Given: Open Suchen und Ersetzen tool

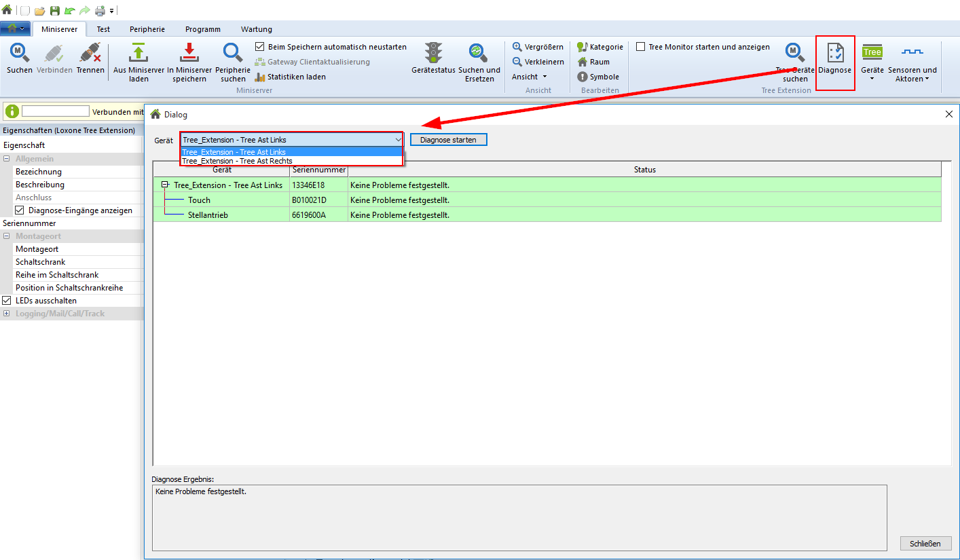Looking at the screenshot, I should [479, 54].
